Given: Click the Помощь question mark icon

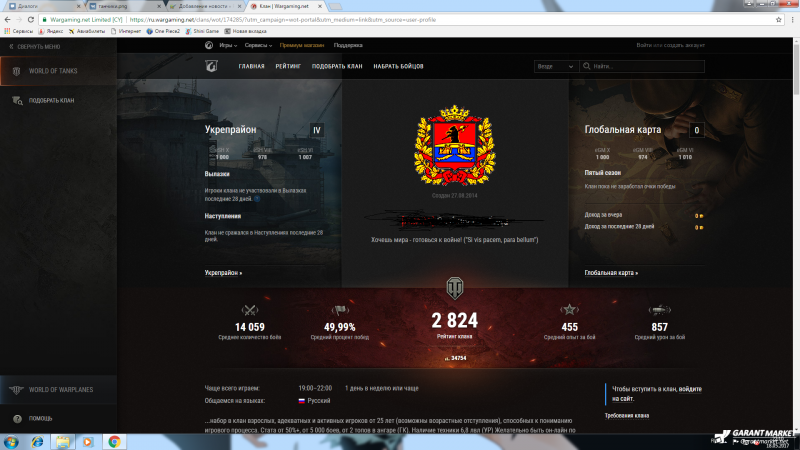Looking at the screenshot, I should click(17, 418).
